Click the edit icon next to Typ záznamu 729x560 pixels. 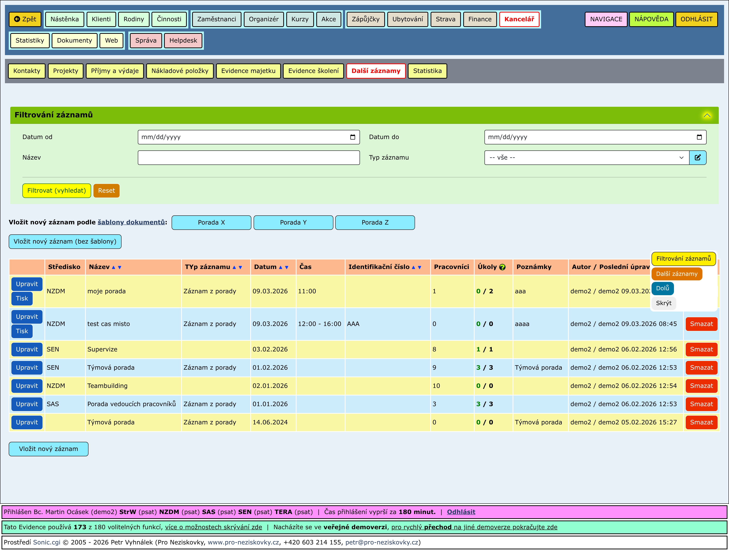pos(697,157)
